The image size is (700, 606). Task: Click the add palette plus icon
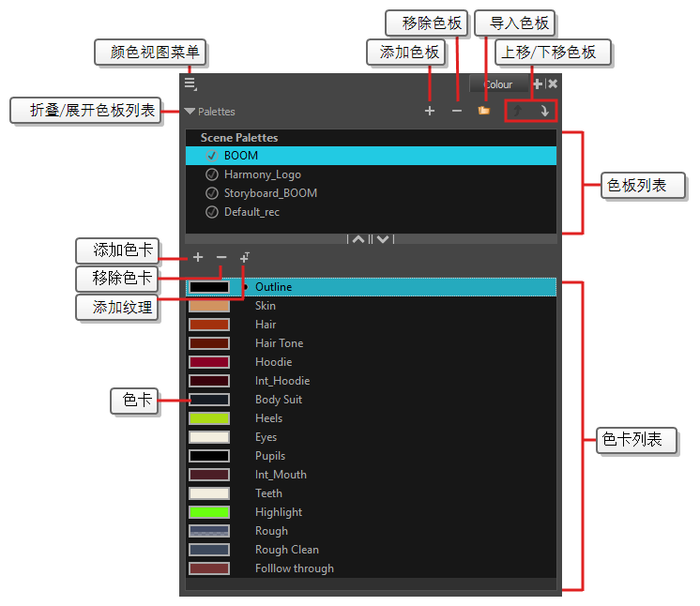(430, 111)
